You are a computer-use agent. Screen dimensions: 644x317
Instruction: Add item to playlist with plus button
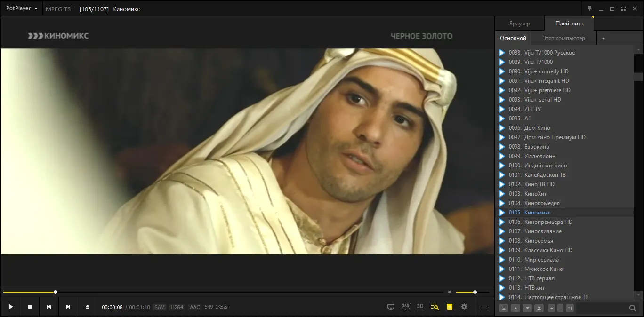click(552, 308)
